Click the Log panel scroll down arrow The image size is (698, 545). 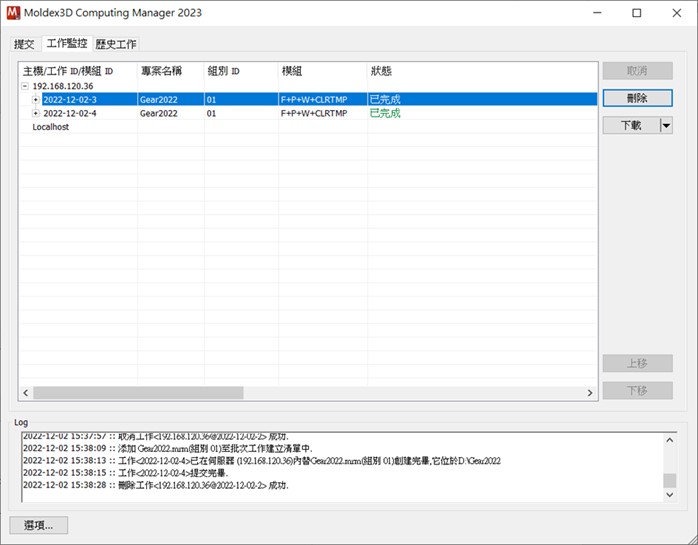pos(670,495)
